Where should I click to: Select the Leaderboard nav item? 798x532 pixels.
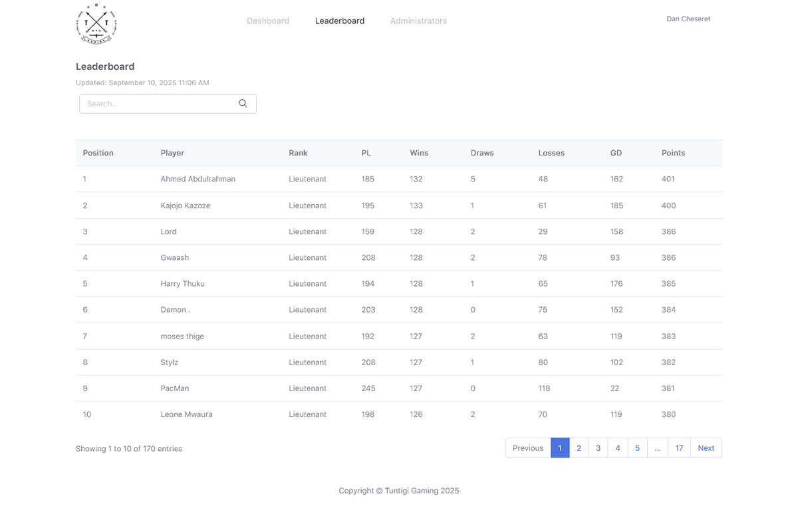pyautogui.click(x=340, y=21)
